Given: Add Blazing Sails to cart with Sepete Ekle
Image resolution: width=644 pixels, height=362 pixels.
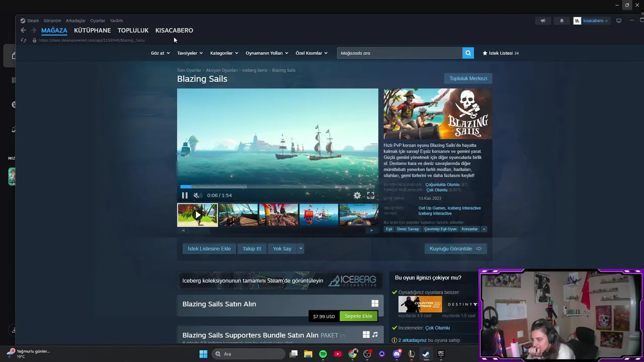Looking at the screenshot, I should (x=358, y=316).
